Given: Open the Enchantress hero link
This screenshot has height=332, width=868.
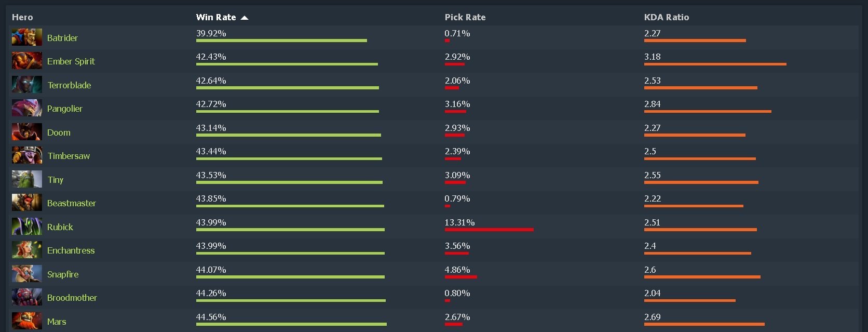Looking at the screenshot, I should [x=71, y=250].
